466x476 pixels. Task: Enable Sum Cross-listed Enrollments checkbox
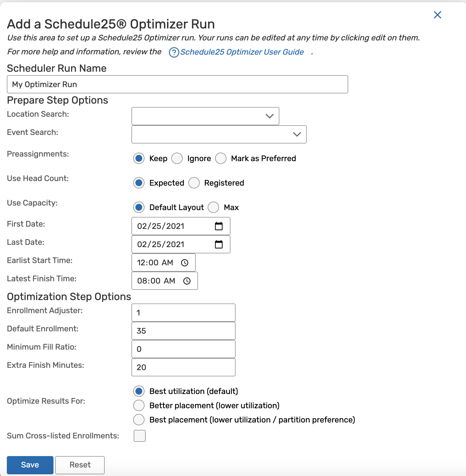tap(140, 436)
